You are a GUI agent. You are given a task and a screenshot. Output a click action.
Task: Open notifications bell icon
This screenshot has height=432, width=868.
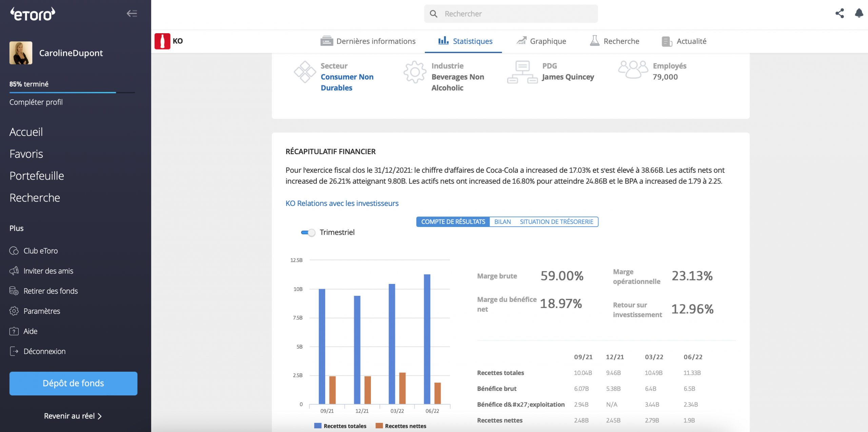(859, 14)
